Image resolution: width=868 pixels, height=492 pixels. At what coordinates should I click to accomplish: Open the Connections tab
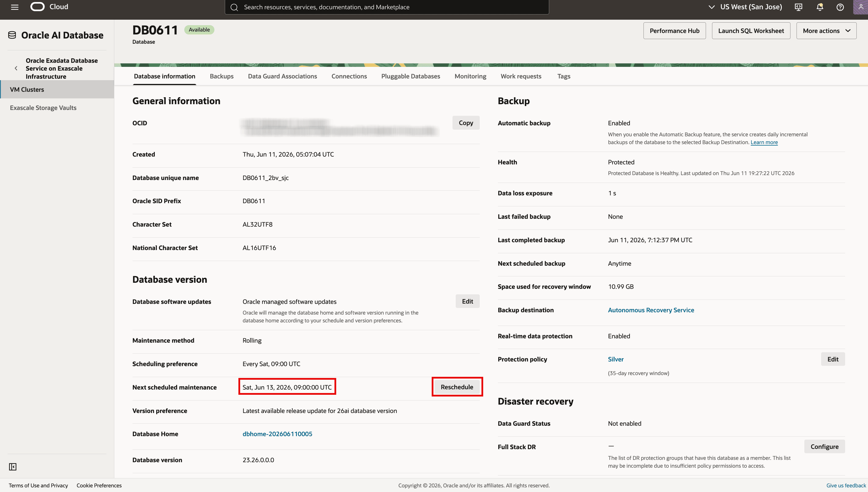coord(349,76)
